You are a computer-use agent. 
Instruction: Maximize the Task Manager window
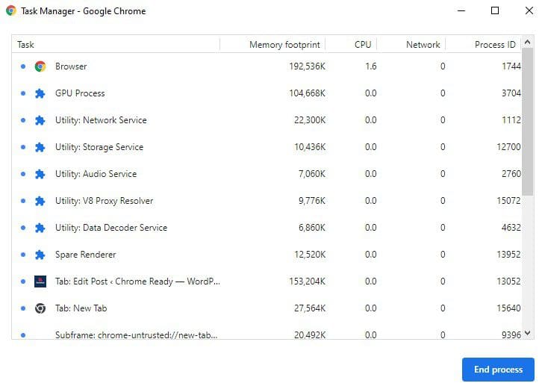pos(495,10)
